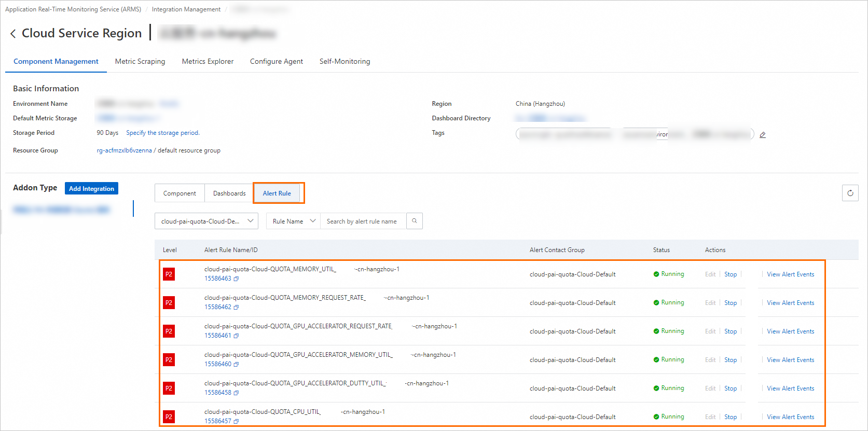The width and height of the screenshot is (868, 431).
Task: View Alert Events for QUOTA_MEMORY_UTIL
Action: point(791,274)
